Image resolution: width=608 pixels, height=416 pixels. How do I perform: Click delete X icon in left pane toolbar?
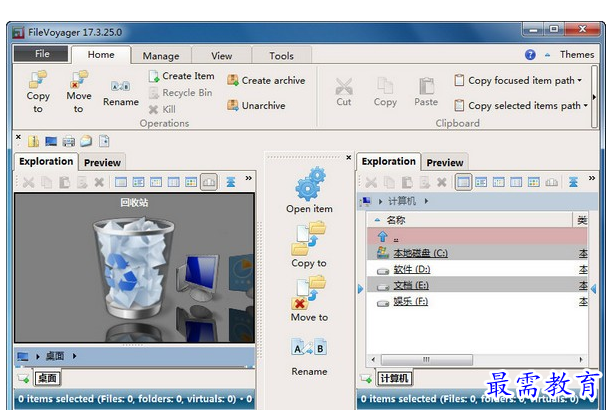(x=99, y=182)
